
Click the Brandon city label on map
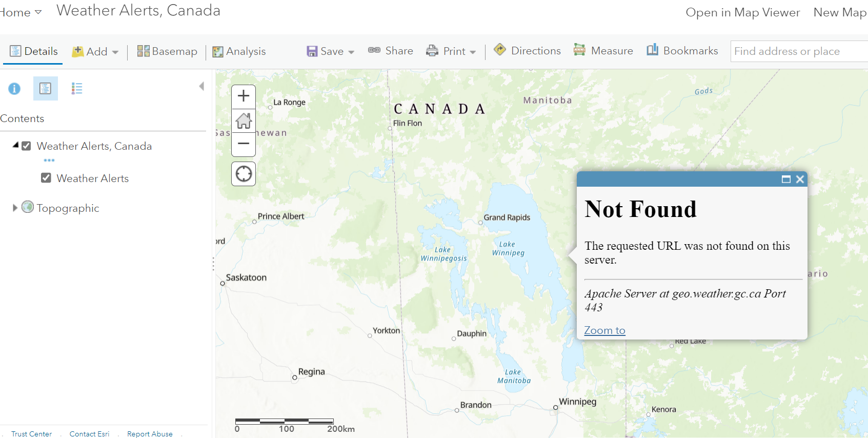tap(476, 405)
